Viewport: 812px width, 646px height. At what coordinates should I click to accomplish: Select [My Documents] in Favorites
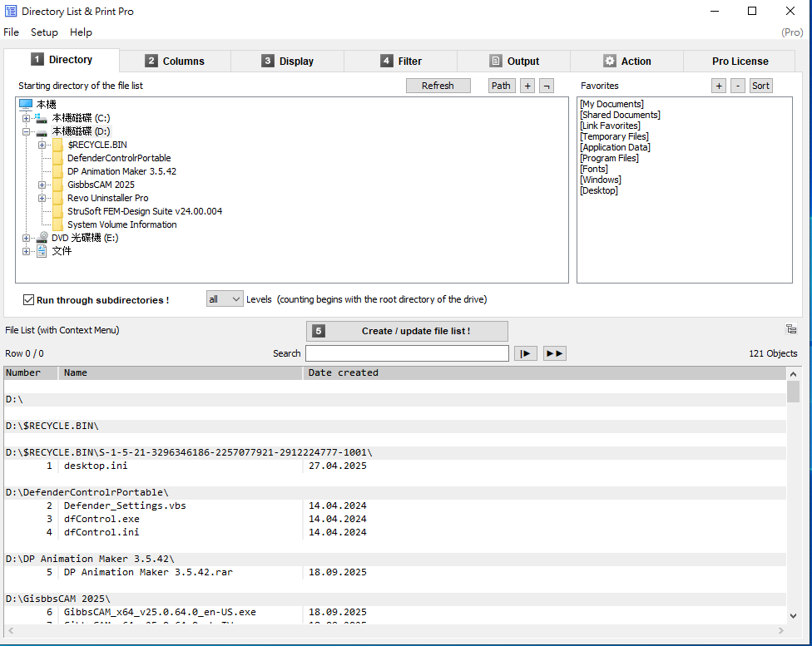pyautogui.click(x=611, y=104)
